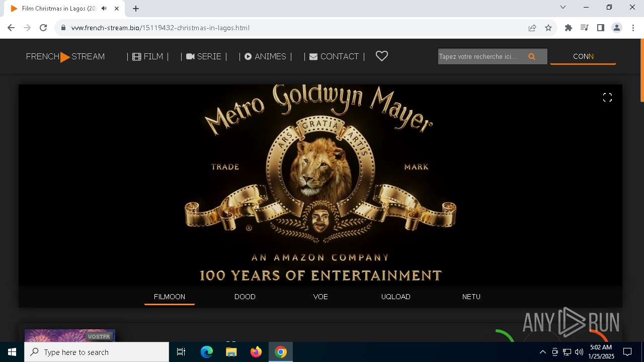644x362 pixels.
Task: Select the NETU player tab
Action: [471, 297]
